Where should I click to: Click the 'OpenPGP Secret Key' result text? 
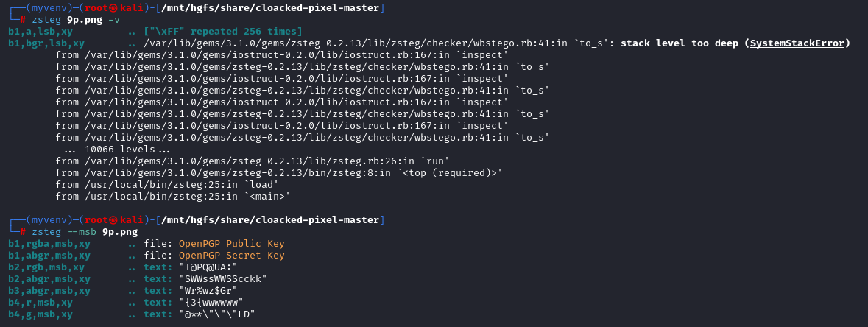pyautogui.click(x=231, y=255)
